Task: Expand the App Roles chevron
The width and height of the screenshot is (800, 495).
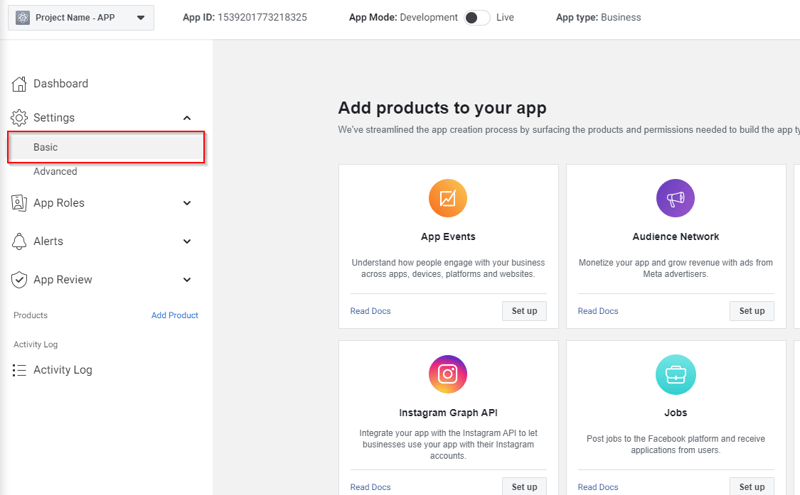Action: [187, 203]
